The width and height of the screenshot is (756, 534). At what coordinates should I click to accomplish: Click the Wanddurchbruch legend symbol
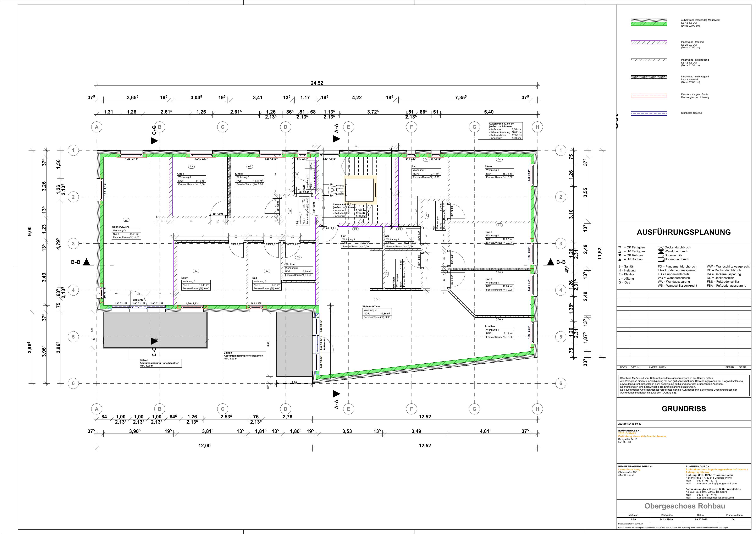[x=661, y=252]
